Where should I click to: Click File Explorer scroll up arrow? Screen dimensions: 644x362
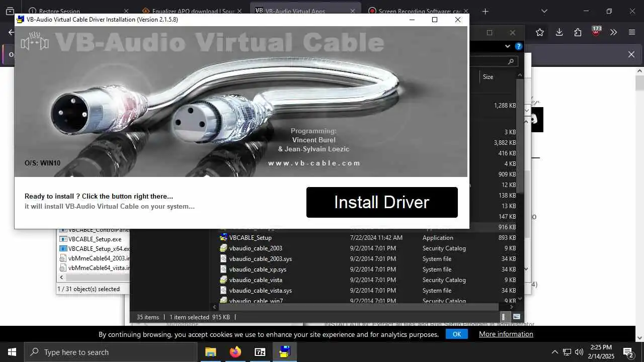coord(520,75)
